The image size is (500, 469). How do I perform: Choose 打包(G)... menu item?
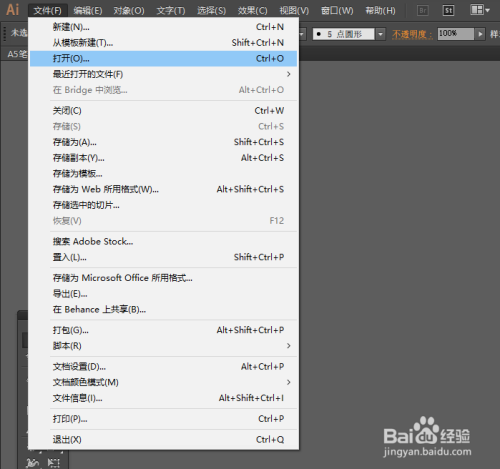163,330
